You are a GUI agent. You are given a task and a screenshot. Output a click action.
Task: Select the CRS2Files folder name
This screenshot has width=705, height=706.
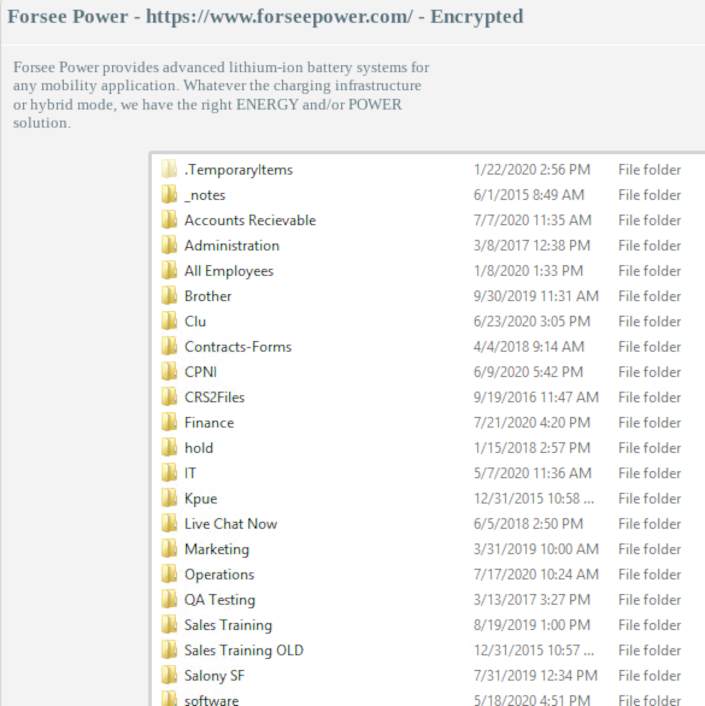[214, 397]
